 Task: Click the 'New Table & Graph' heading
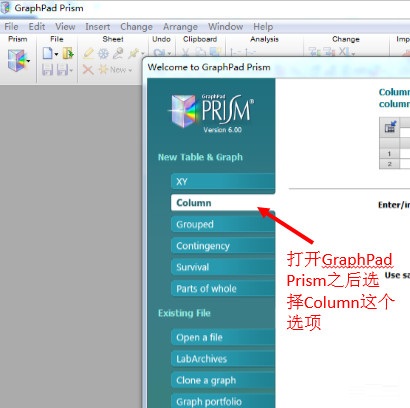200,157
